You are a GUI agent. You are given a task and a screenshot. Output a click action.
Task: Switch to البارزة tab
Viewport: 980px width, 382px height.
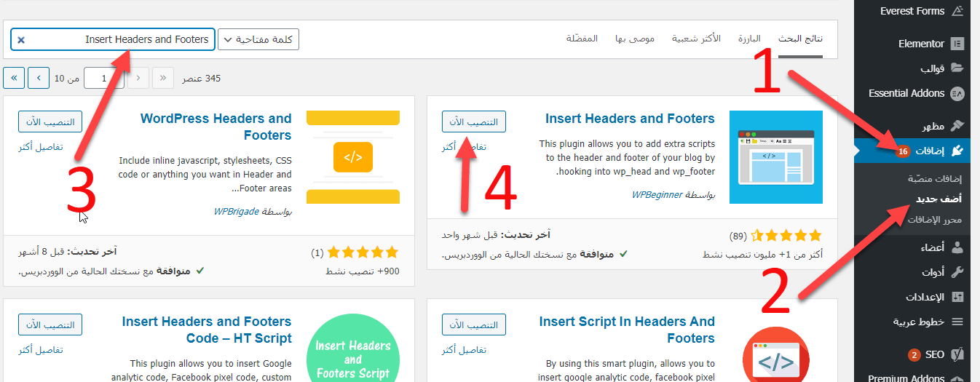point(748,38)
